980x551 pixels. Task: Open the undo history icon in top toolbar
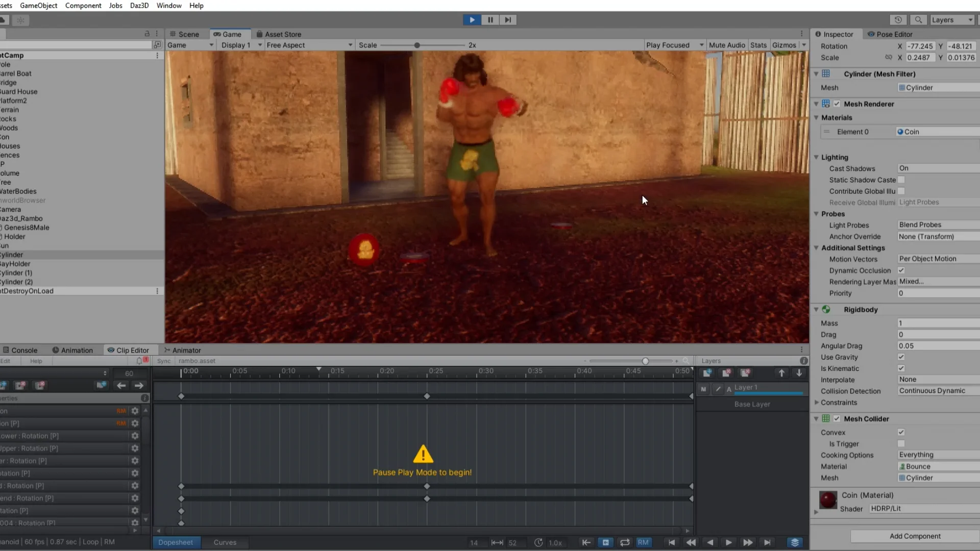pos(898,20)
